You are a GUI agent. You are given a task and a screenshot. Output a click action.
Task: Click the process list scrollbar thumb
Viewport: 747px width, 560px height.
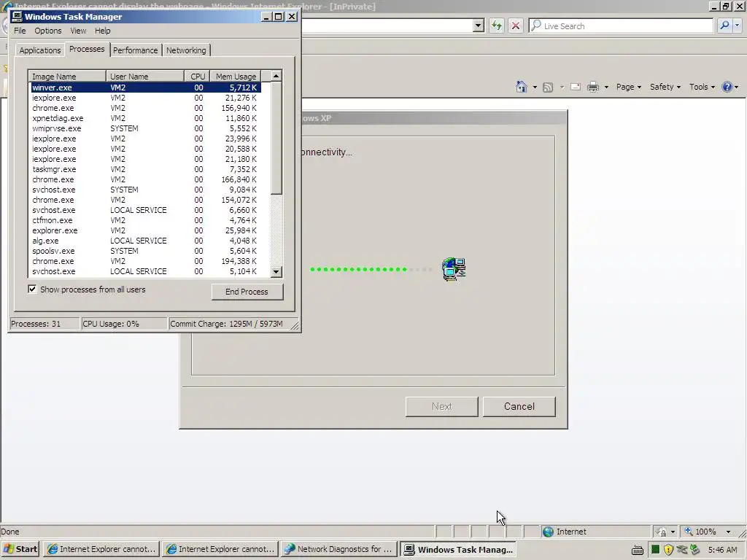[276, 138]
